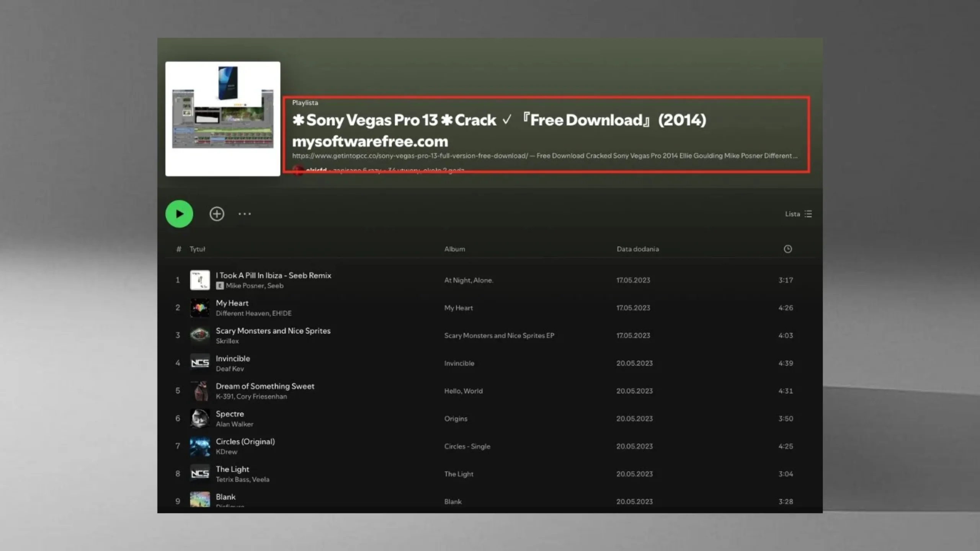The height and width of the screenshot is (551, 980).
Task: Click the Dream of Something Sweet cover art
Action: click(200, 391)
